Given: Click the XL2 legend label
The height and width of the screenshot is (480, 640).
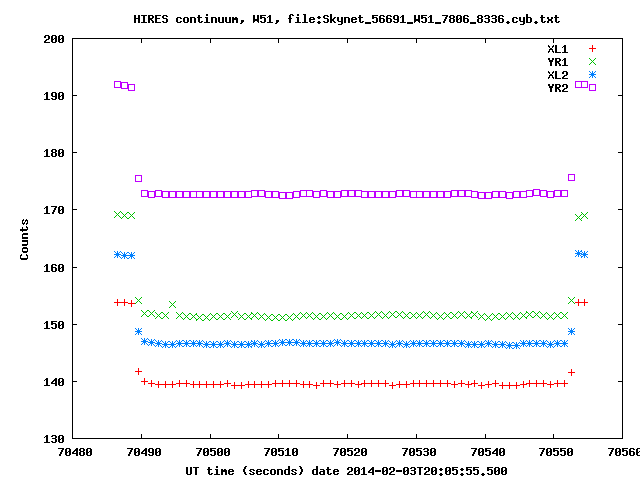Looking at the screenshot, I should pos(558,75).
